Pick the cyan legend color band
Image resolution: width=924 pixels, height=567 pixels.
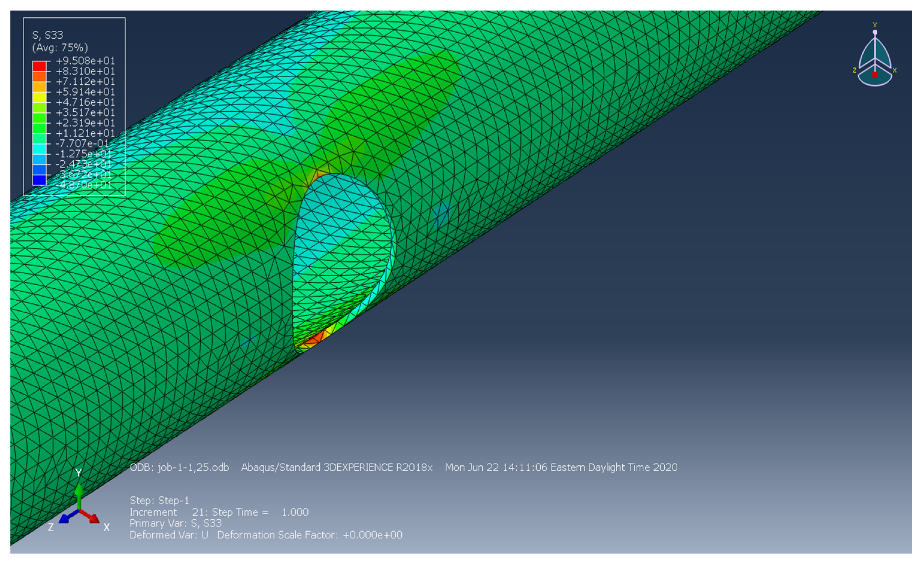pos(40,149)
